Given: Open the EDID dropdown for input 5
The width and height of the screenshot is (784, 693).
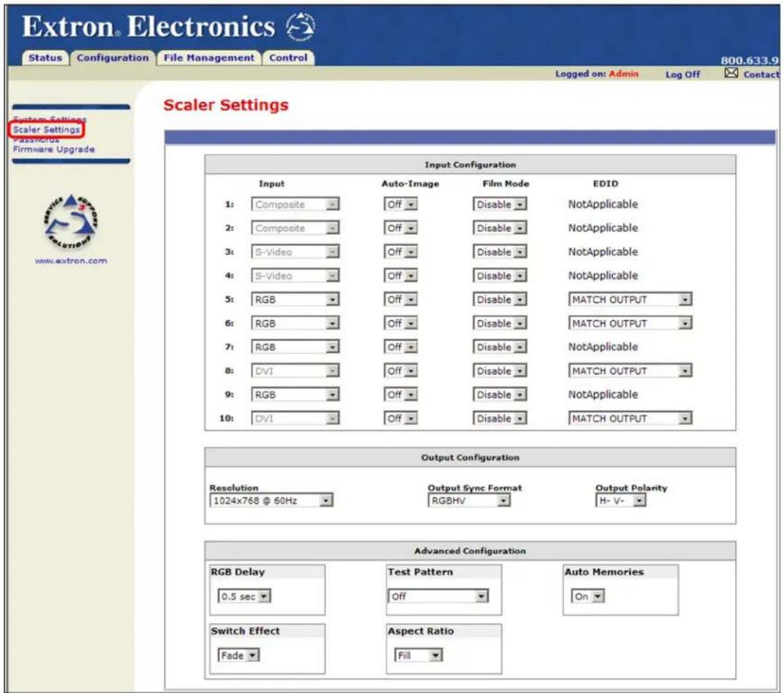Looking at the screenshot, I should (x=630, y=299).
